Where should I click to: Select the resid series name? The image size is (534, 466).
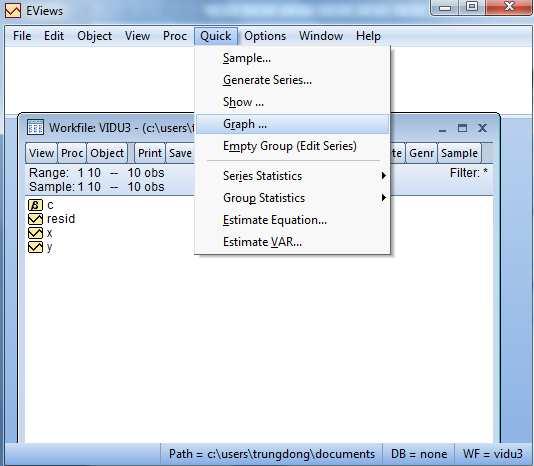[x=61, y=219]
